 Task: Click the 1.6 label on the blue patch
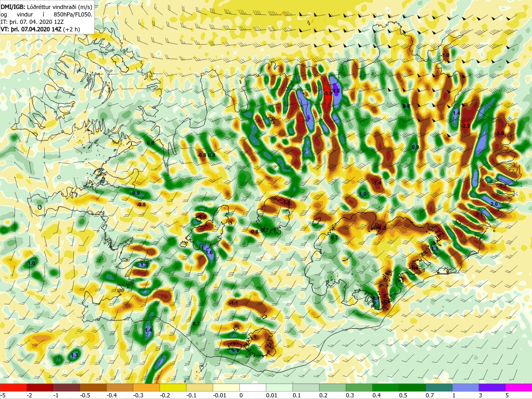click(x=209, y=253)
